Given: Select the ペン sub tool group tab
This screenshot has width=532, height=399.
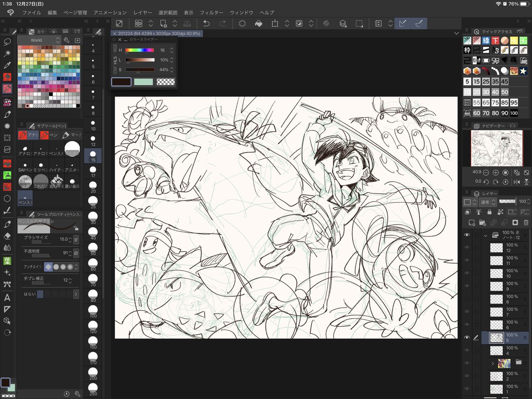Looking at the screenshot, I should [49, 134].
